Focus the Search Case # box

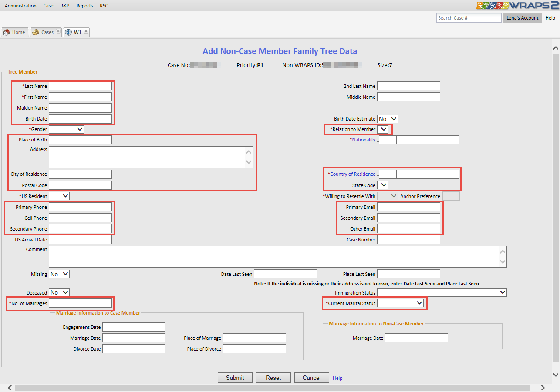(469, 18)
